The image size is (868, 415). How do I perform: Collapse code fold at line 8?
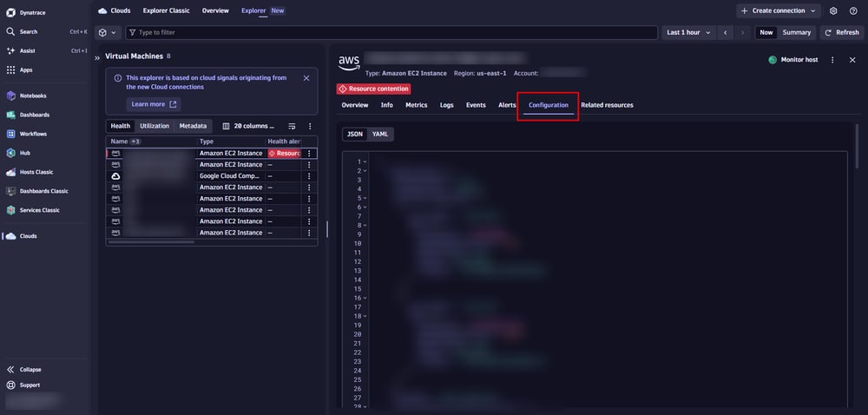pos(365,226)
